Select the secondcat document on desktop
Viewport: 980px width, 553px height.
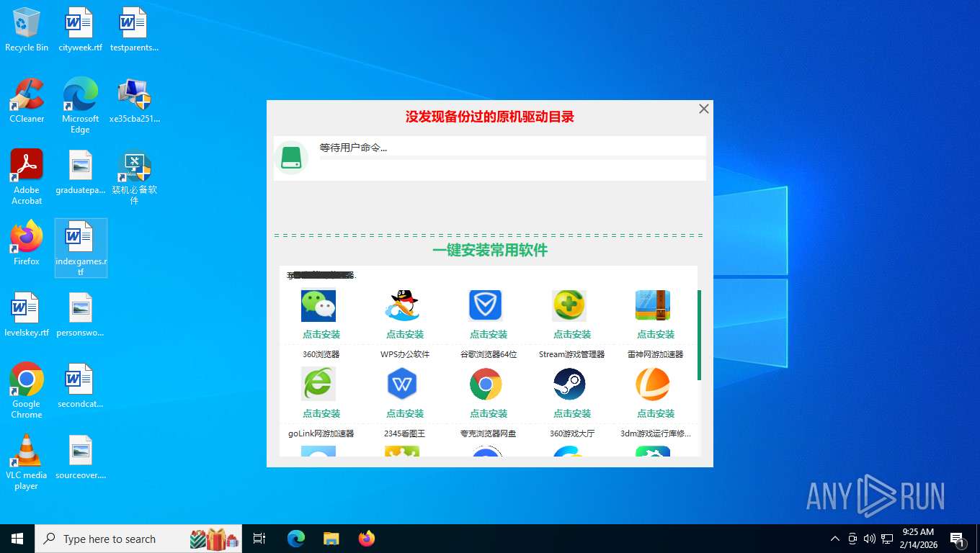coord(80,386)
